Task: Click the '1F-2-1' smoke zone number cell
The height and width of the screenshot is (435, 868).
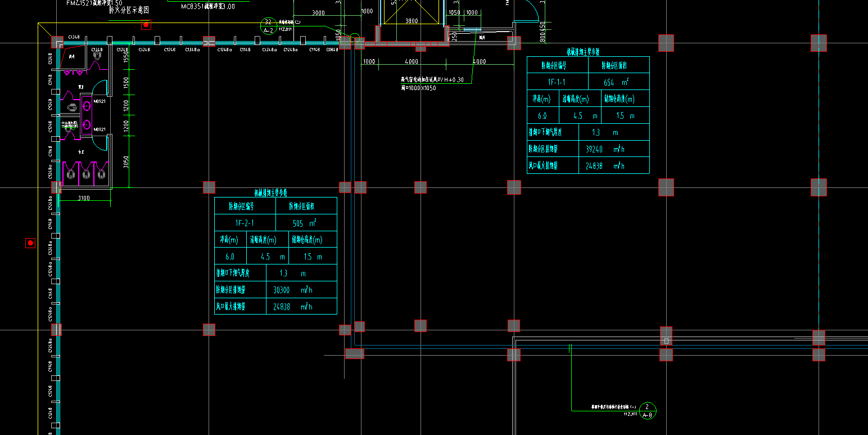Action: [245, 223]
